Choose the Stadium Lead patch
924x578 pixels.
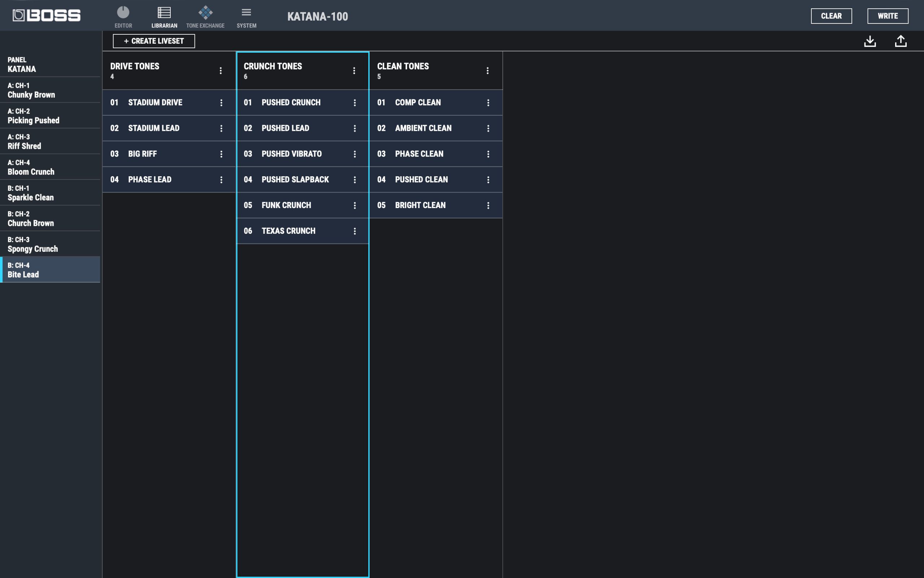[x=169, y=129]
